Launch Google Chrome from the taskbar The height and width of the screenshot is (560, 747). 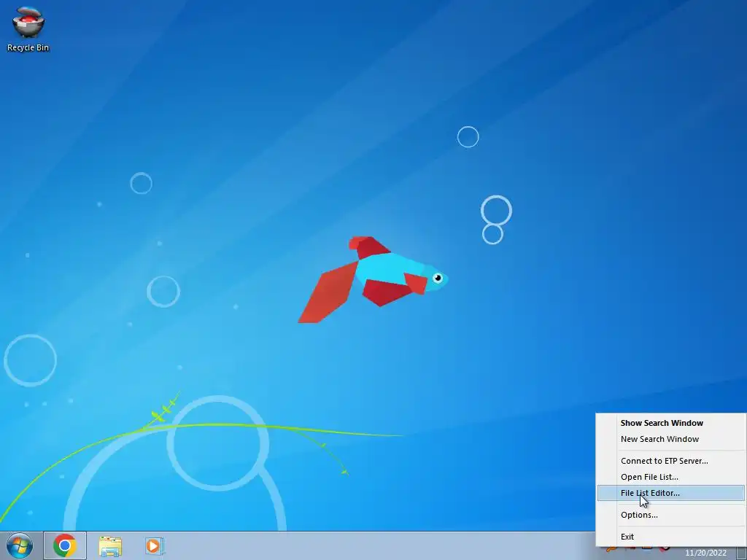click(x=65, y=545)
